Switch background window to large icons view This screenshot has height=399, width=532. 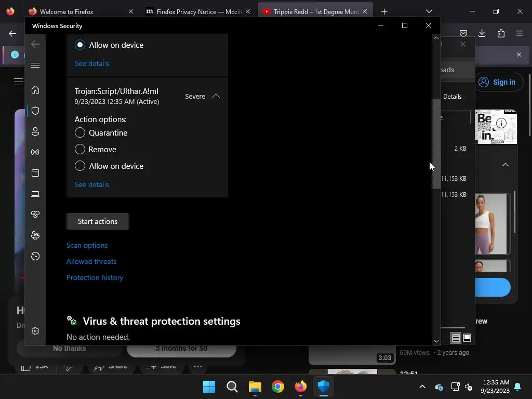[x=467, y=338]
